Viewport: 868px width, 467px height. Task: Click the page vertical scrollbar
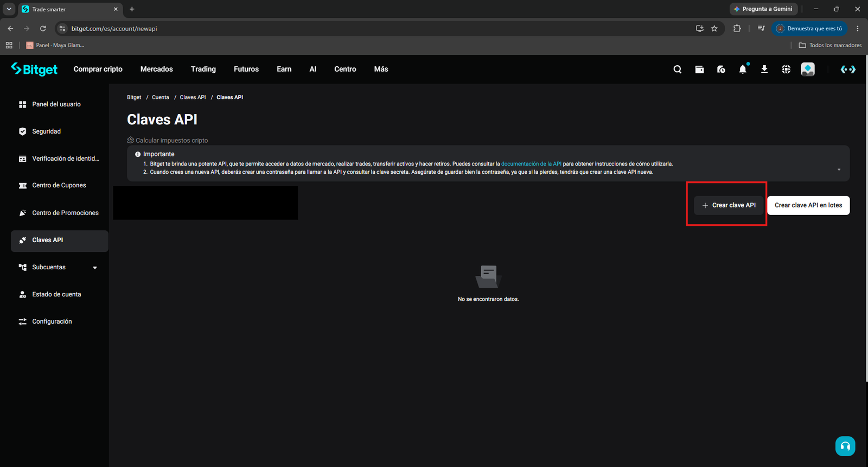tap(866, 217)
